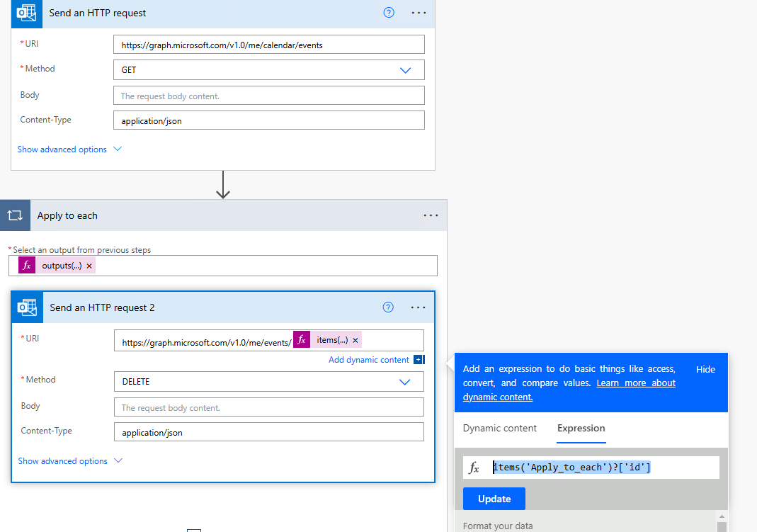Open help on Send an HTTP request action
Image resolution: width=757 pixels, height=532 pixels.
click(388, 12)
